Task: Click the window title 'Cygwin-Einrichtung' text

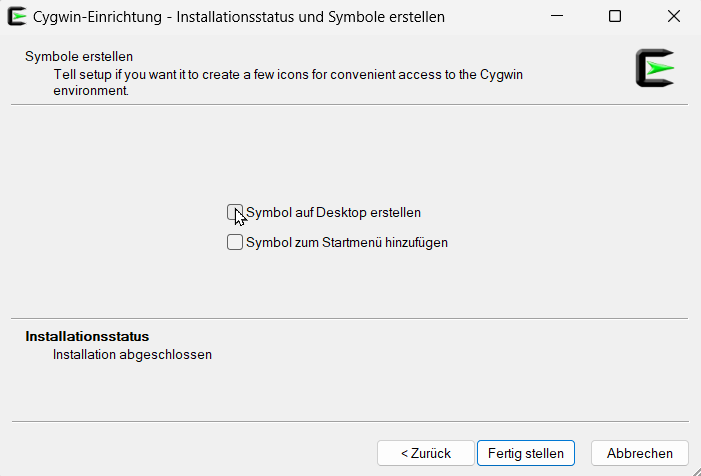Action: point(94,17)
